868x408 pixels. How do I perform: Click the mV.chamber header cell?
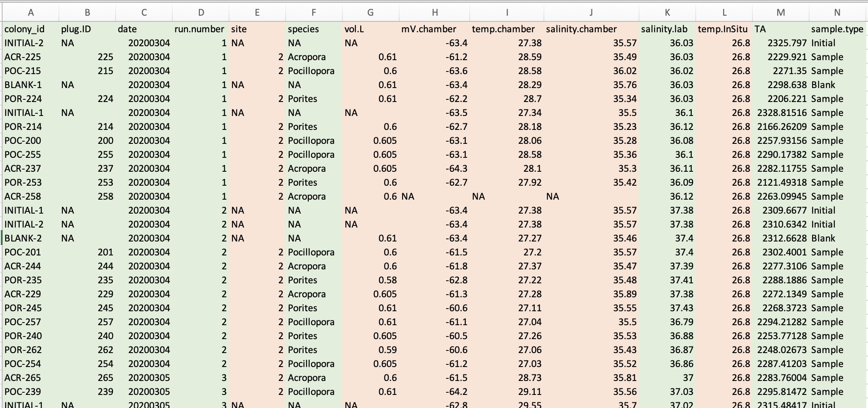pyautogui.click(x=434, y=29)
